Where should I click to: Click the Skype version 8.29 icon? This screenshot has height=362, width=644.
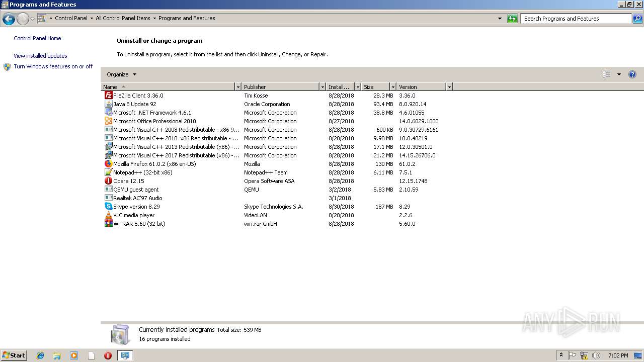tap(108, 206)
